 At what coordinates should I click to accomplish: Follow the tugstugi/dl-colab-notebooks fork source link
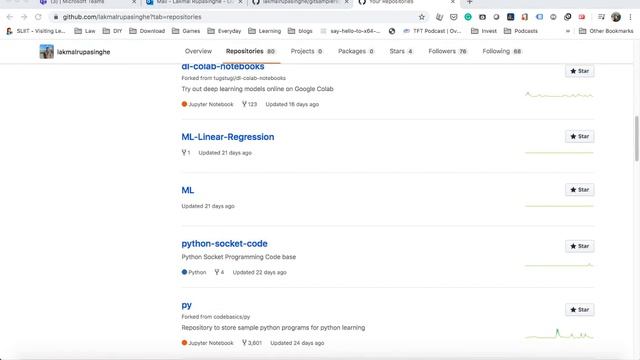pyautogui.click(x=249, y=78)
